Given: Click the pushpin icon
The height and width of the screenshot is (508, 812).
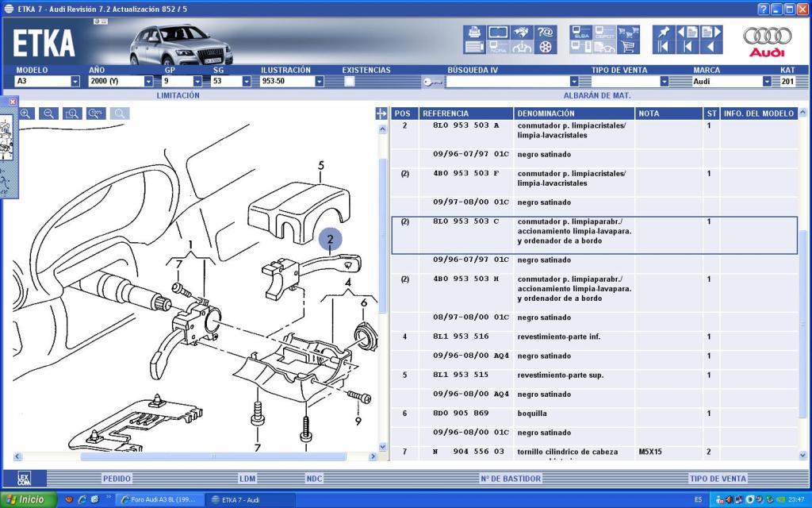Looking at the screenshot, I should click(664, 32).
